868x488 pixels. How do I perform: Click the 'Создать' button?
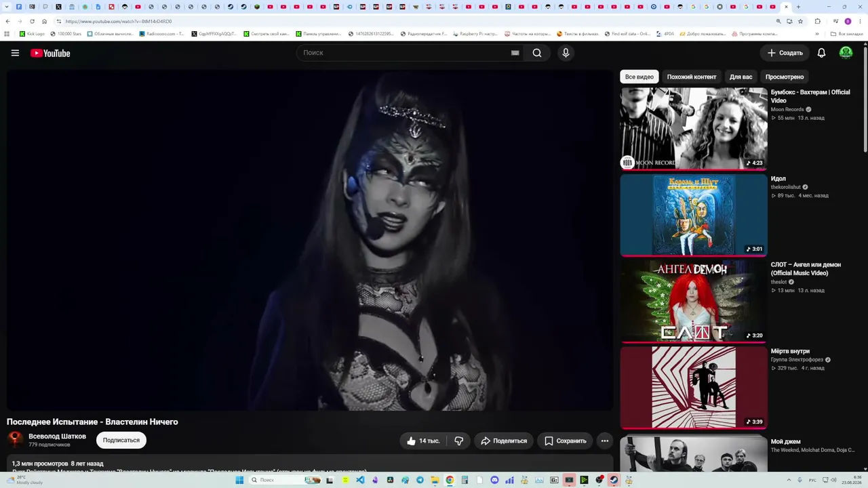tap(785, 53)
